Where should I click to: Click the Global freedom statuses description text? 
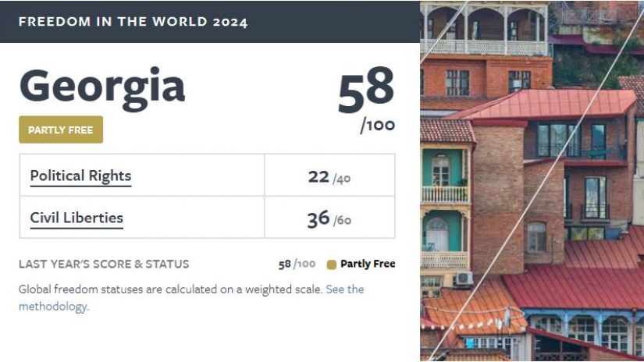point(170,289)
